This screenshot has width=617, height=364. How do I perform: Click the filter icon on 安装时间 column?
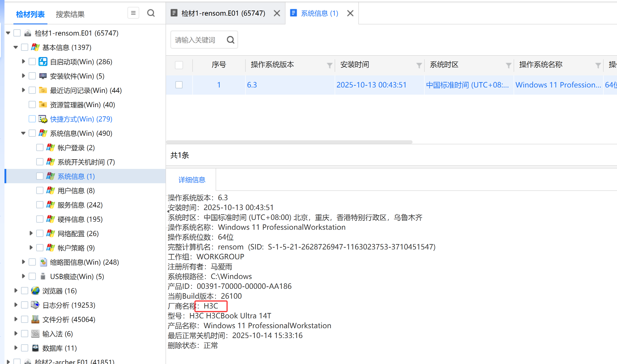[419, 65]
